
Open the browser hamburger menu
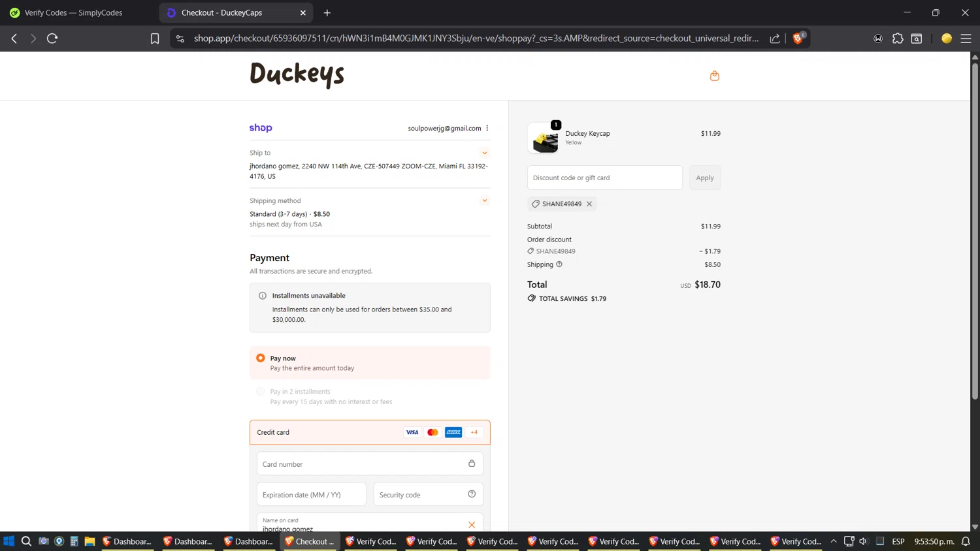click(966, 39)
